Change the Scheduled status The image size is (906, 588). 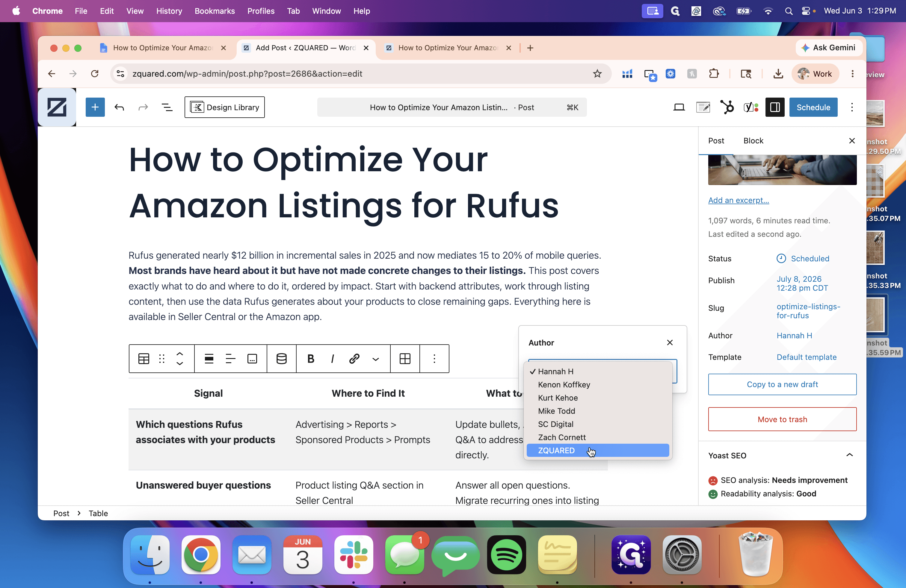803,259
